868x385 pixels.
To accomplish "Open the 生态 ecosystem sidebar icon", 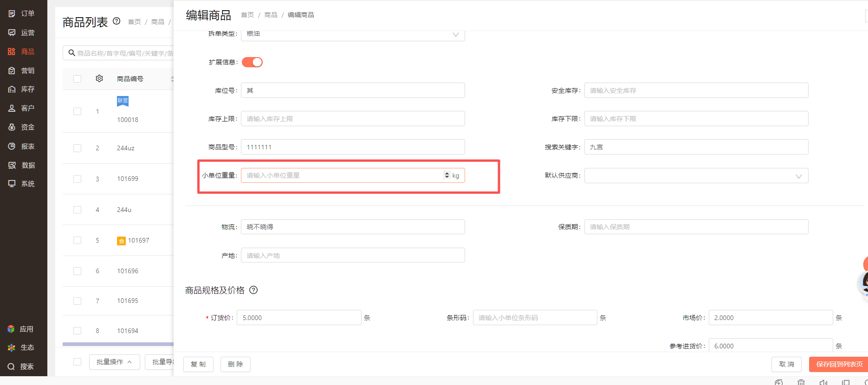I will [11, 347].
